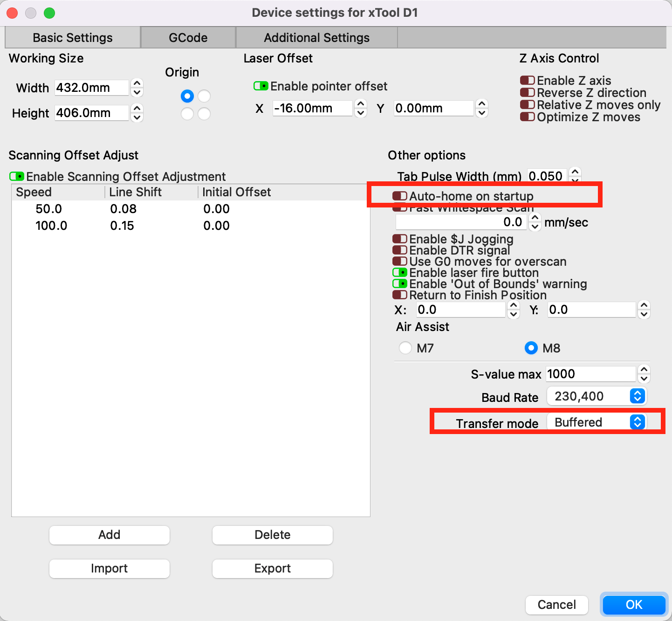The width and height of the screenshot is (672, 621).
Task: Switch to the Basic Settings tab
Action: click(x=73, y=37)
